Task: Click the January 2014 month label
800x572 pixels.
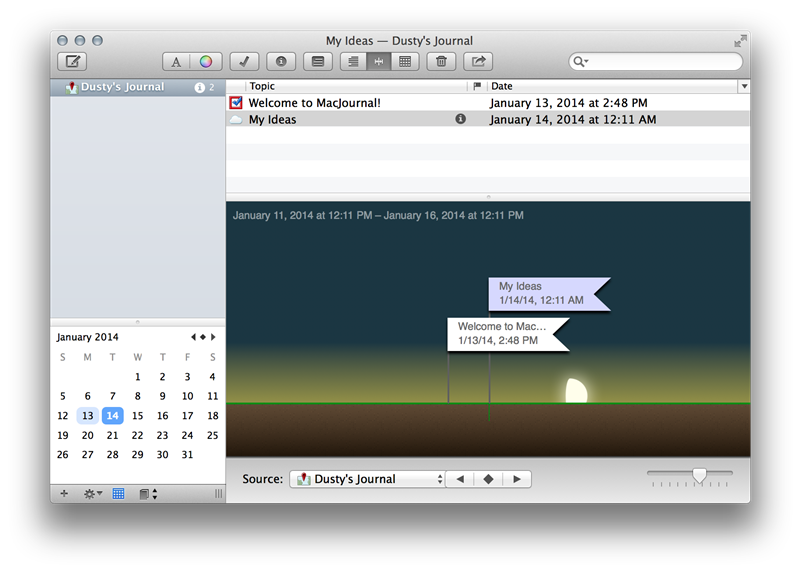Action: tap(87, 337)
